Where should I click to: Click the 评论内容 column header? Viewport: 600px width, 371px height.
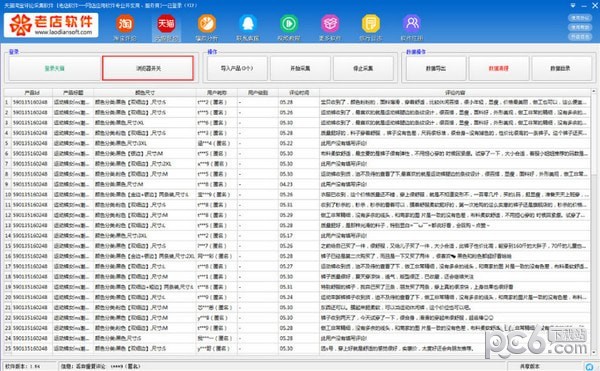(455, 93)
